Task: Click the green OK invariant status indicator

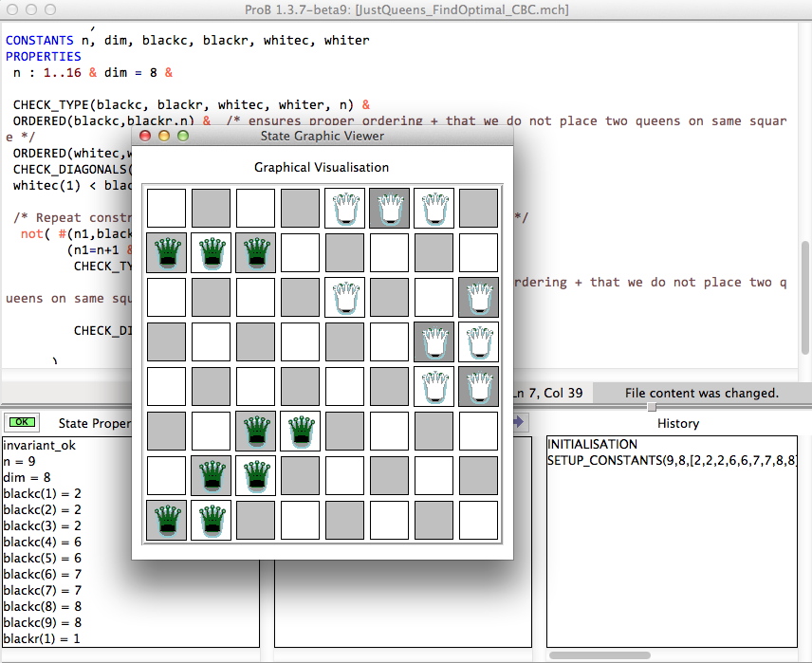Action: point(19,422)
